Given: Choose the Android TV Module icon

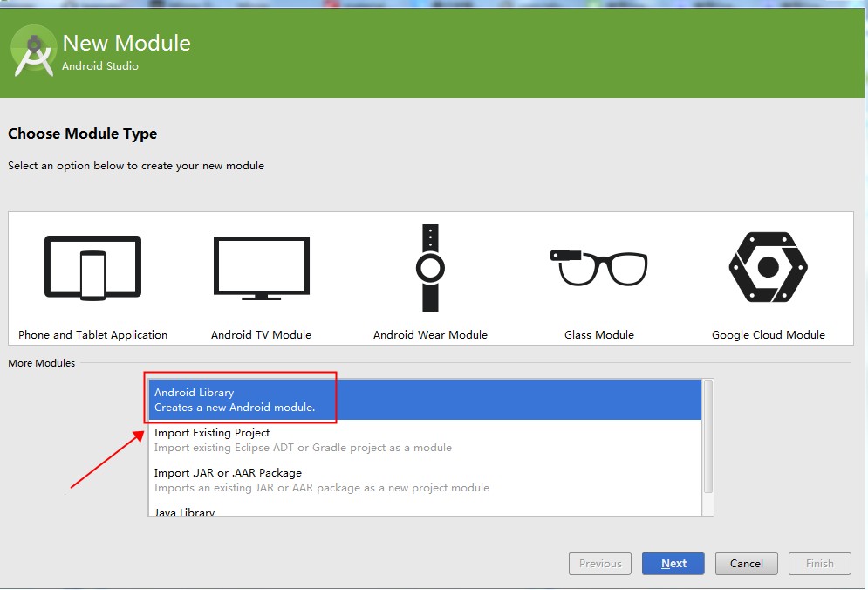Looking at the screenshot, I should (x=262, y=268).
